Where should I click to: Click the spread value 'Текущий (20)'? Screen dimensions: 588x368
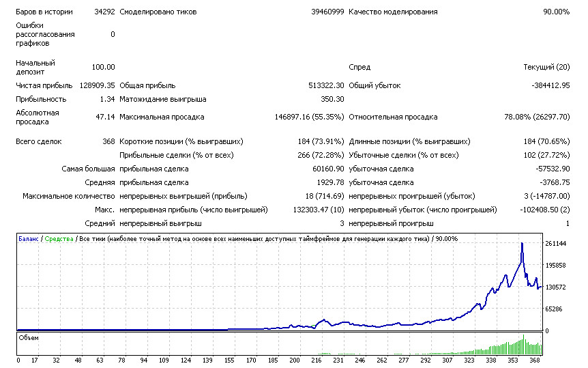click(x=546, y=67)
